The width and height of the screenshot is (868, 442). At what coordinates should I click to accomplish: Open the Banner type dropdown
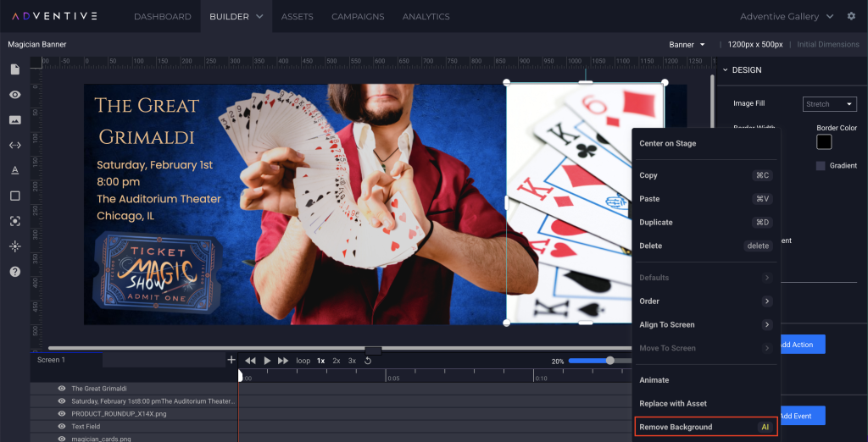tap(687, 44)
